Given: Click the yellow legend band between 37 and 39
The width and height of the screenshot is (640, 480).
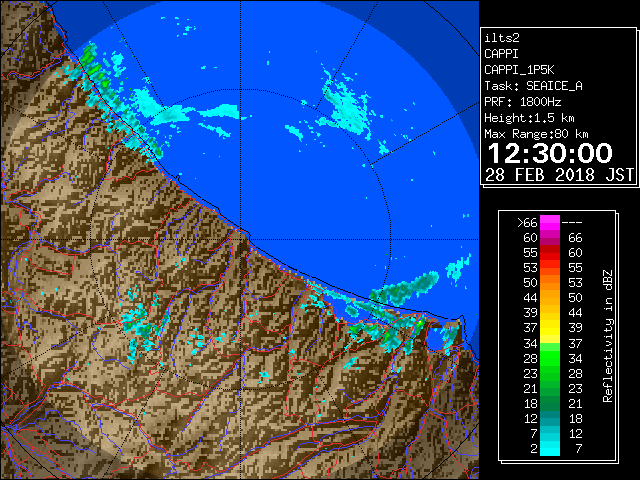Looking at the screenshot, I should [x=550, y=328].
